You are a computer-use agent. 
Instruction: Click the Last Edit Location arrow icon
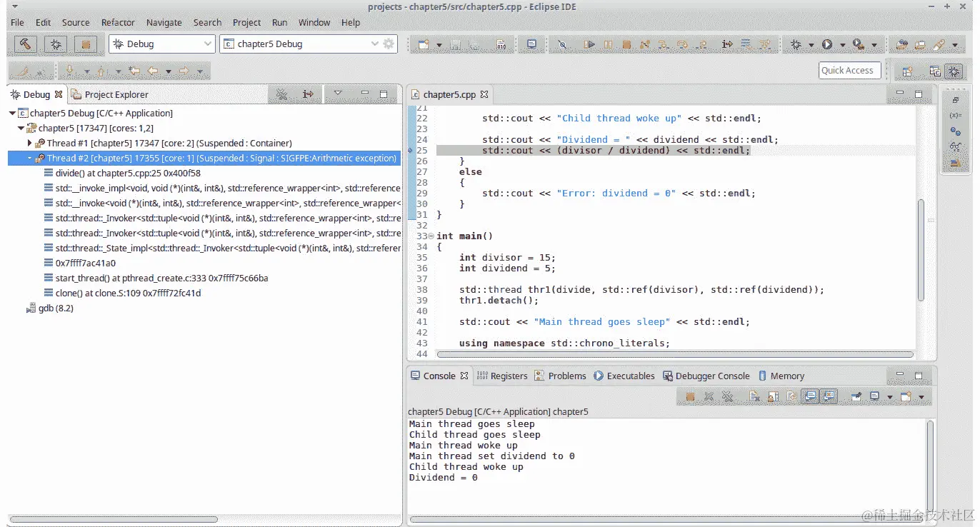click(x=134, y=71)
